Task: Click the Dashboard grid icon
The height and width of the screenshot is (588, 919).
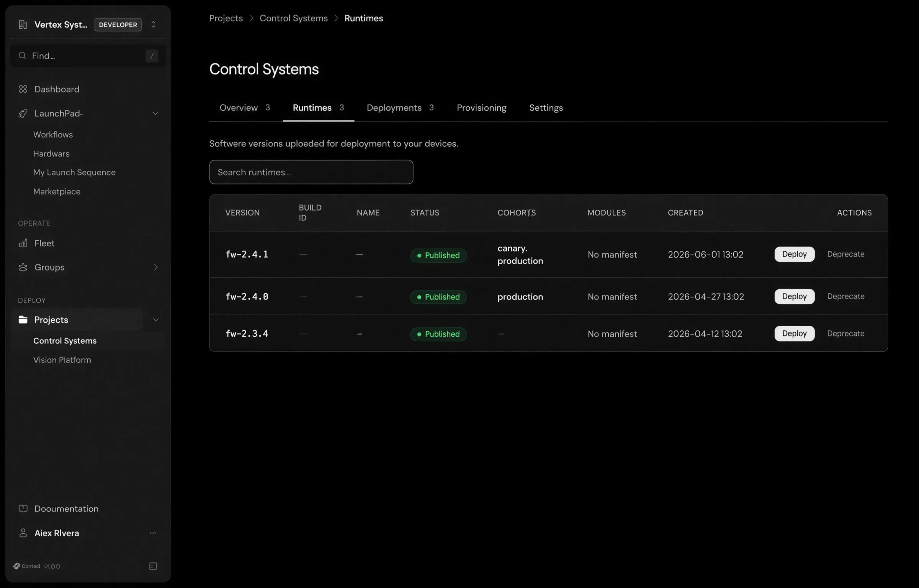Action: (x=23, y=89)
